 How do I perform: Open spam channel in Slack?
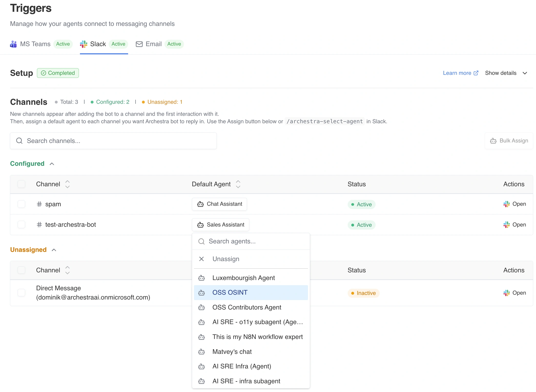coord(514,204)
